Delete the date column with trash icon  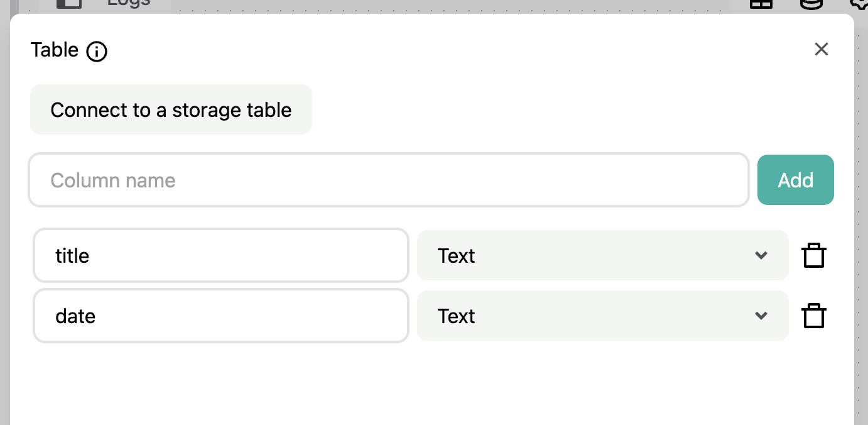[813, 316]
